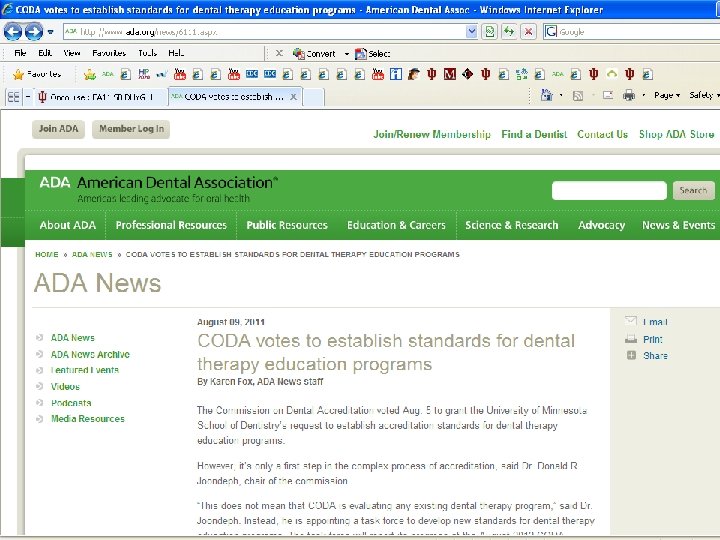Image resolution: width=720 pixels, height=540 pixels.
Task: Open the Contact Us link
Action: coord(602,135)
